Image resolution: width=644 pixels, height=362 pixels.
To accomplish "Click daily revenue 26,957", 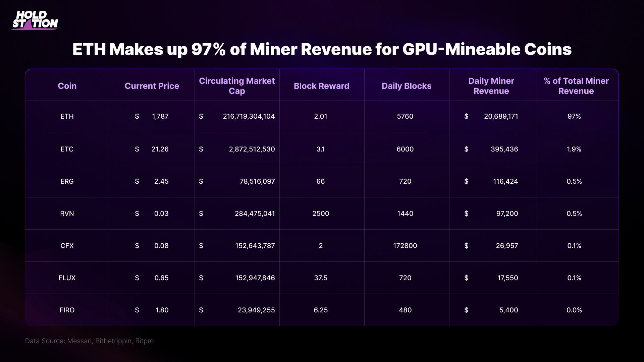I will [507, 246].
